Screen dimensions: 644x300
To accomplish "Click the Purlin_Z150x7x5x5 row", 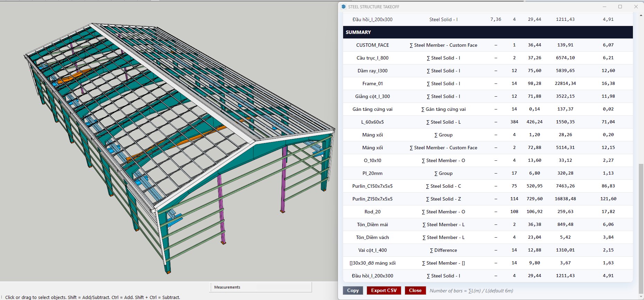I will (488, 199).
